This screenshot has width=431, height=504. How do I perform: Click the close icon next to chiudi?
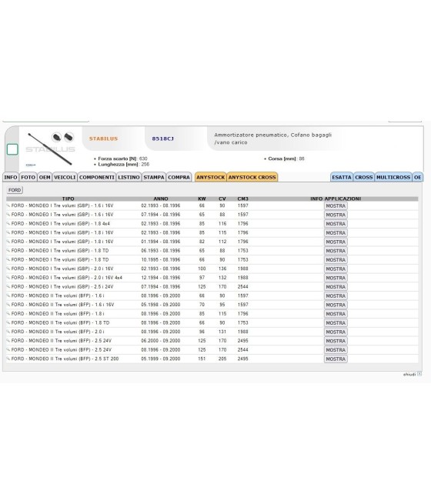[419, 374]
